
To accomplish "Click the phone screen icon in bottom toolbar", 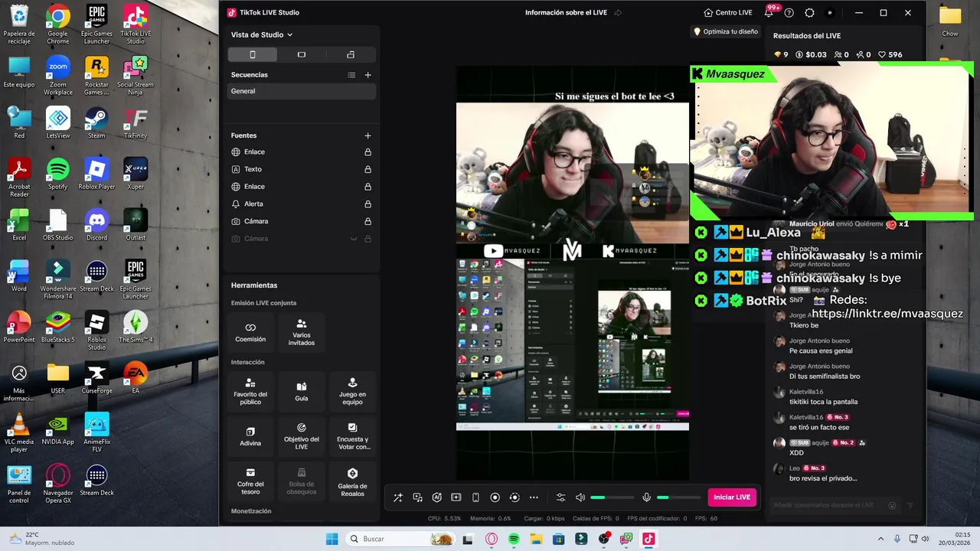I will (475, 497).
